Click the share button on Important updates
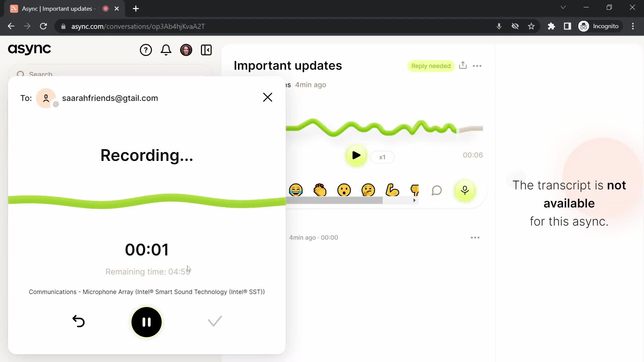 (463, 65)
